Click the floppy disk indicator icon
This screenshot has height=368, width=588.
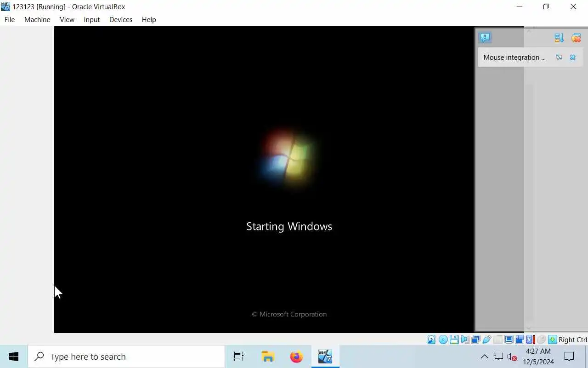tap(454, 339)
